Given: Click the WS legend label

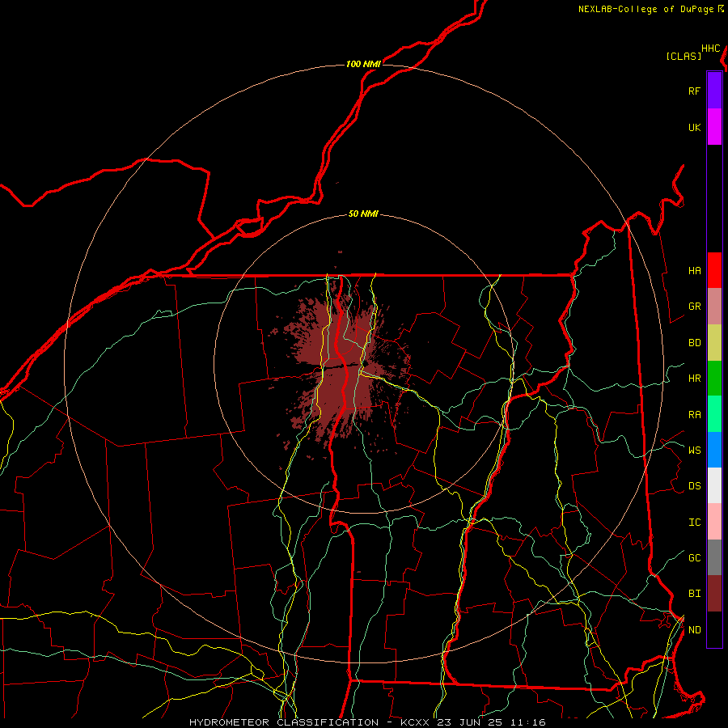Looking at the screenshot, I should pos(695,451).
